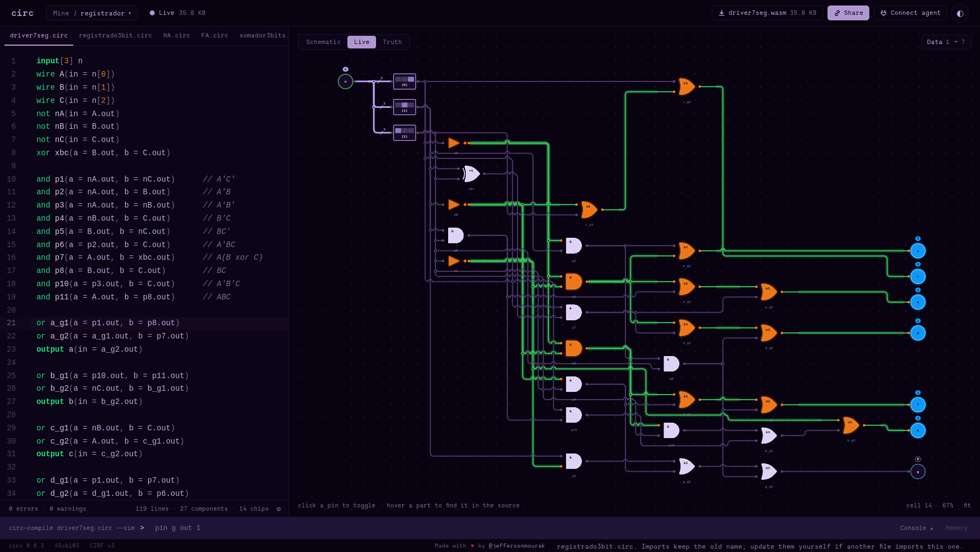
Task: Select the d_g2 OR gate
Action: click(769, 333)
